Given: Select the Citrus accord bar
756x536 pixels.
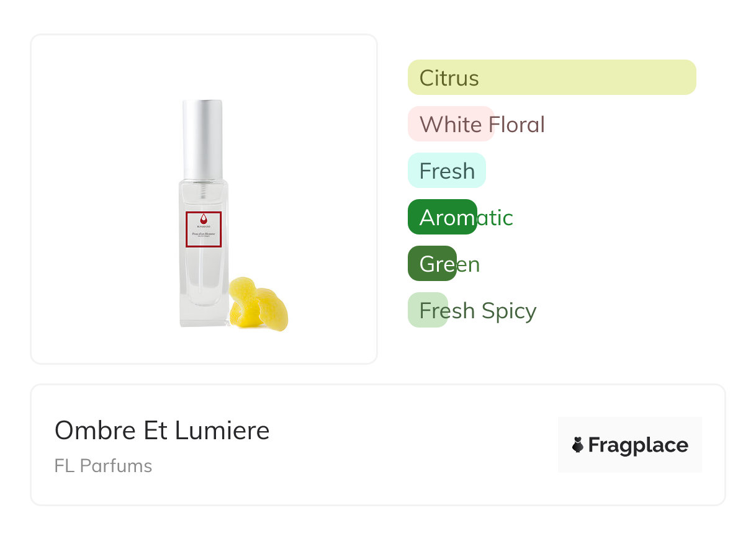Looking at the screenshot, I should click(x=551, y=78).
